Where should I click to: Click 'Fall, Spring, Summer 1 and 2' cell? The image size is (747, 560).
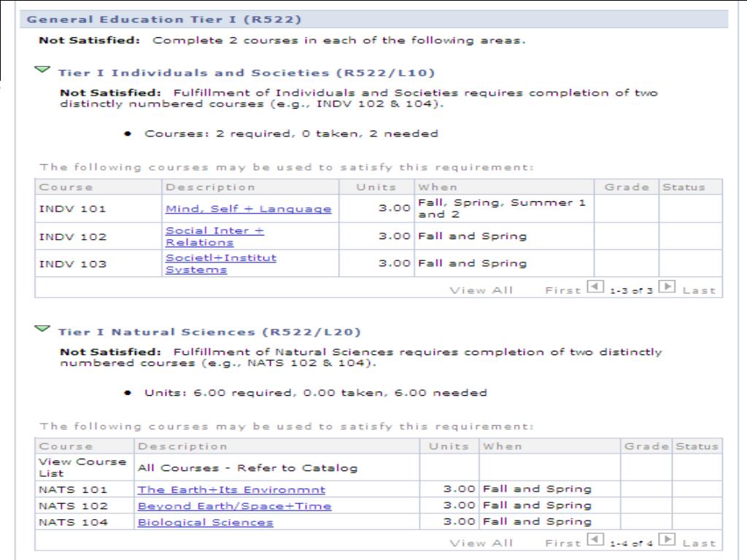click(x=504, y=209)
